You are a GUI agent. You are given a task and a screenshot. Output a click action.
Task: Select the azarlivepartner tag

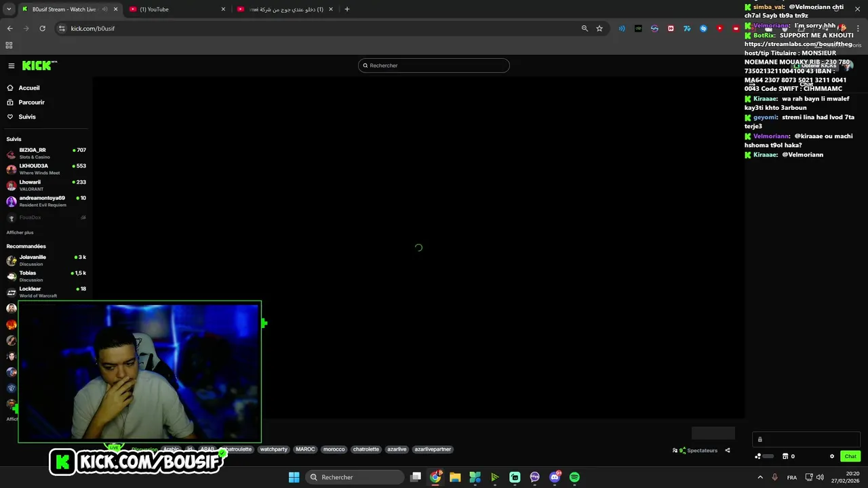[433, 449]
